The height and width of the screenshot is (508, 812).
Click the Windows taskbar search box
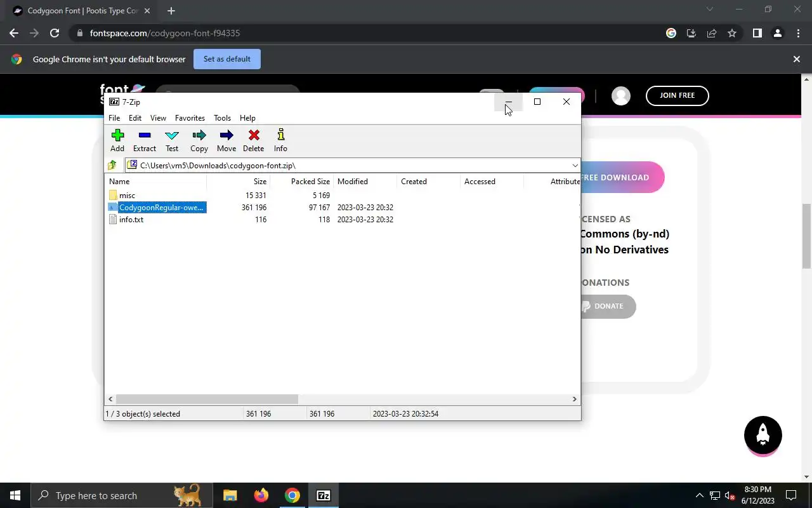(121, 495)
